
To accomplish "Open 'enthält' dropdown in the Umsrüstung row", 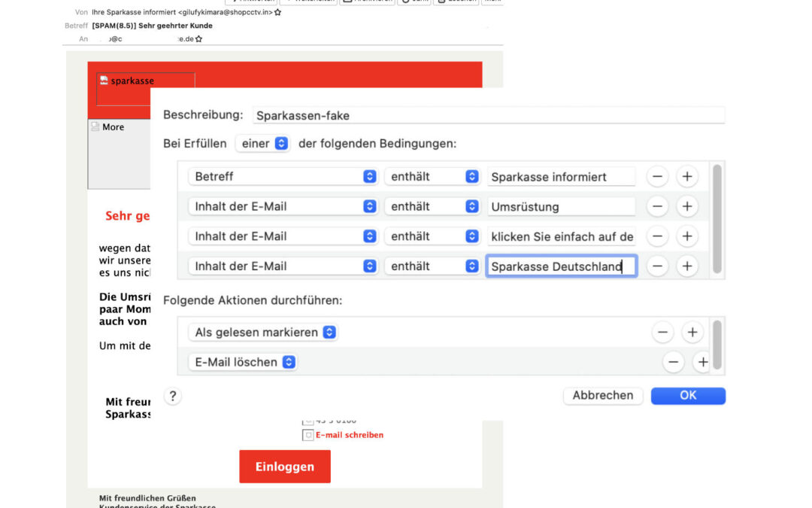I will 432,206.
